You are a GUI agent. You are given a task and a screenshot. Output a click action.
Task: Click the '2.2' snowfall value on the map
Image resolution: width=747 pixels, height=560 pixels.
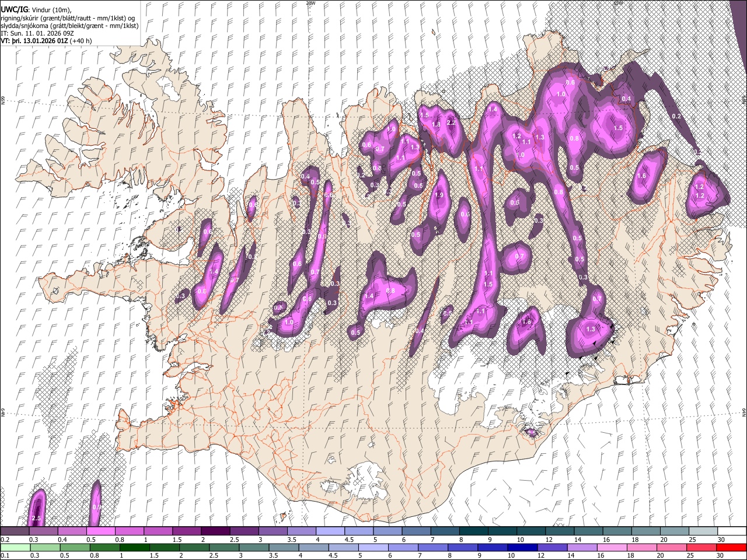(x=451, y=123)
